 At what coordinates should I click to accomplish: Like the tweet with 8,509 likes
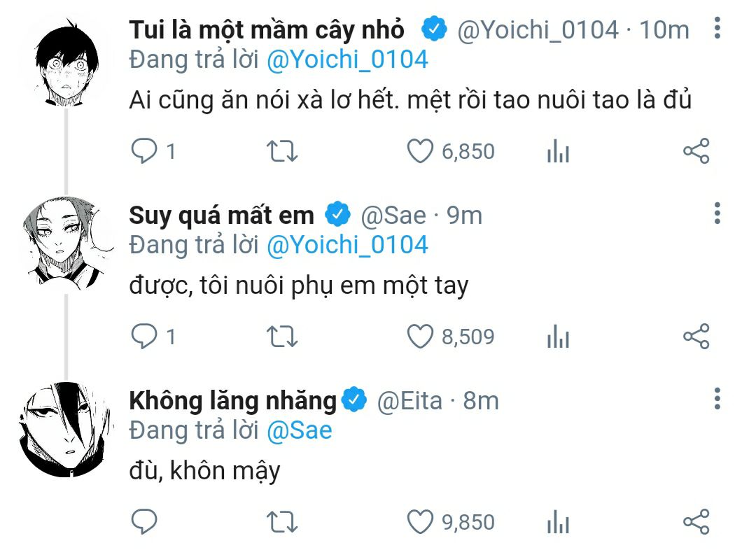(421, 337)
